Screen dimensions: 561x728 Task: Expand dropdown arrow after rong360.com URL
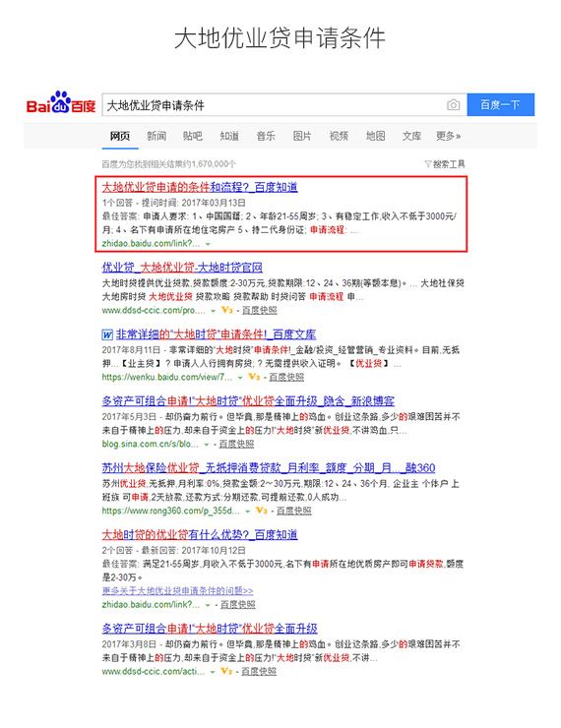[247, 512]
